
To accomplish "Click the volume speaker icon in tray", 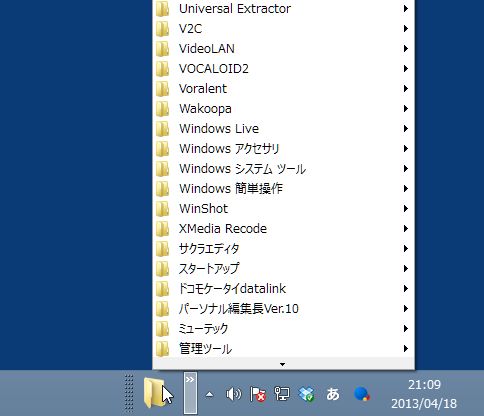I will (x=233, y=394).
